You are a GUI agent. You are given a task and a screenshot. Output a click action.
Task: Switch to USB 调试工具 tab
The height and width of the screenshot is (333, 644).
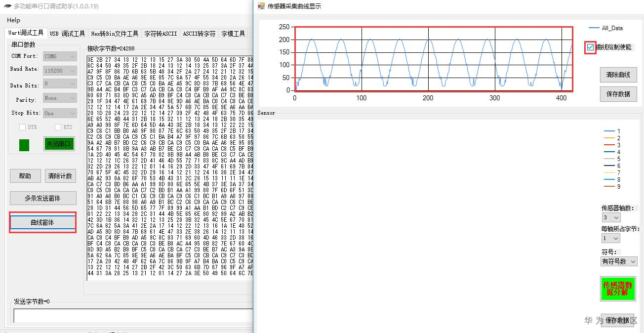tap(67, 34)
